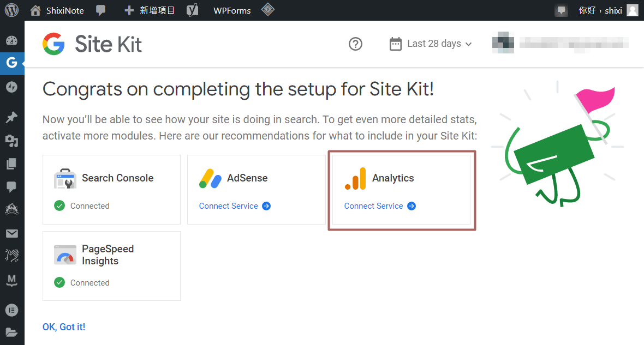Click the OK, Got it! link

click(x=64, y=327)
